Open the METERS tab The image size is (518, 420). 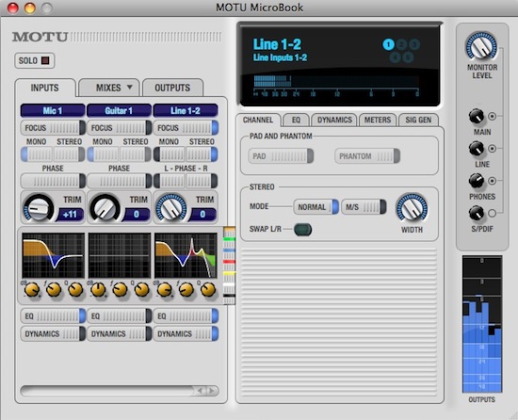(x=378, y=120)
